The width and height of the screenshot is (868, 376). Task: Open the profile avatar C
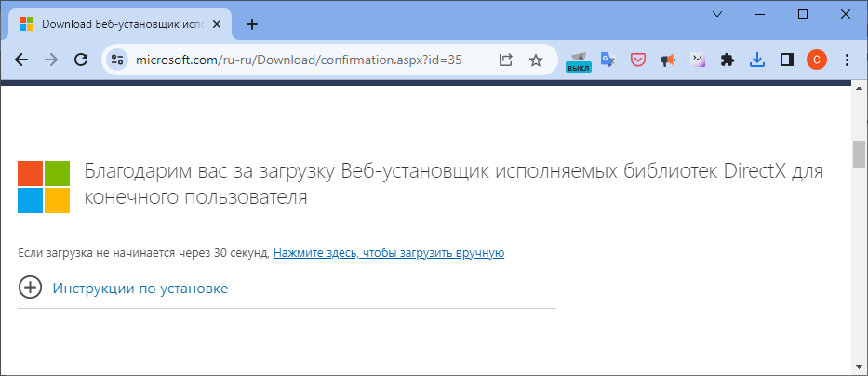click(817, 60)
